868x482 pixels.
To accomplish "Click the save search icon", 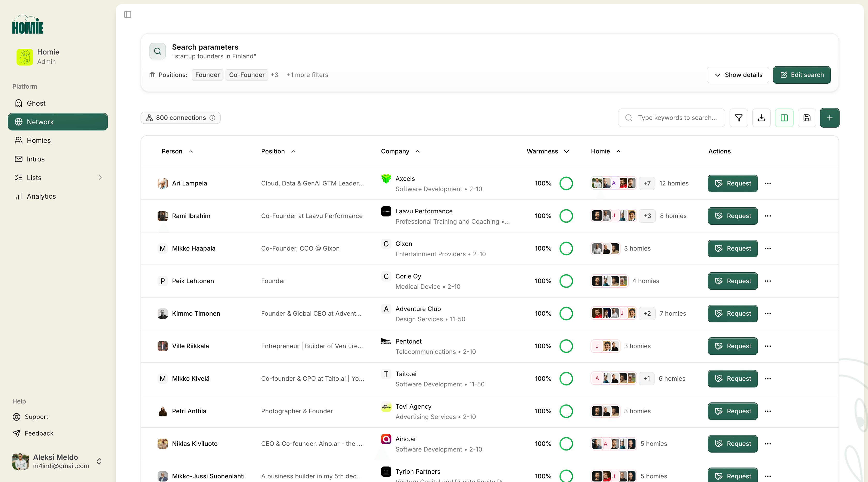I will click(x=807, y=118).
